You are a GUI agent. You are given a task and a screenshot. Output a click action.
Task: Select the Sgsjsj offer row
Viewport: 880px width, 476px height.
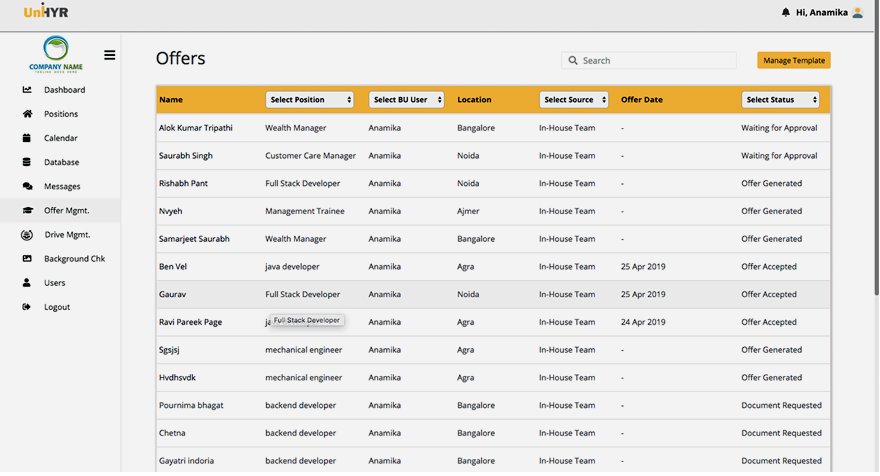pyautogui.click(x=493, y=350)
